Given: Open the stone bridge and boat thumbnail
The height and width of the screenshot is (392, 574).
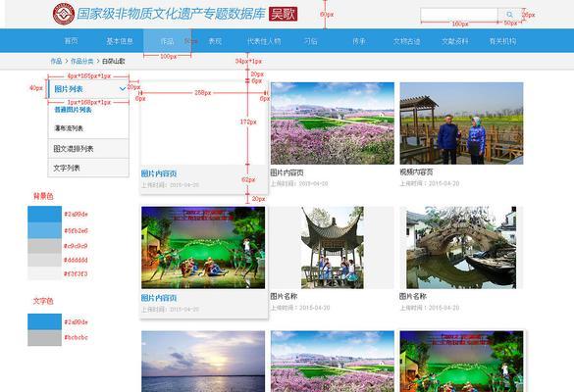Looking at the screenshot, I should coord(461,248).
